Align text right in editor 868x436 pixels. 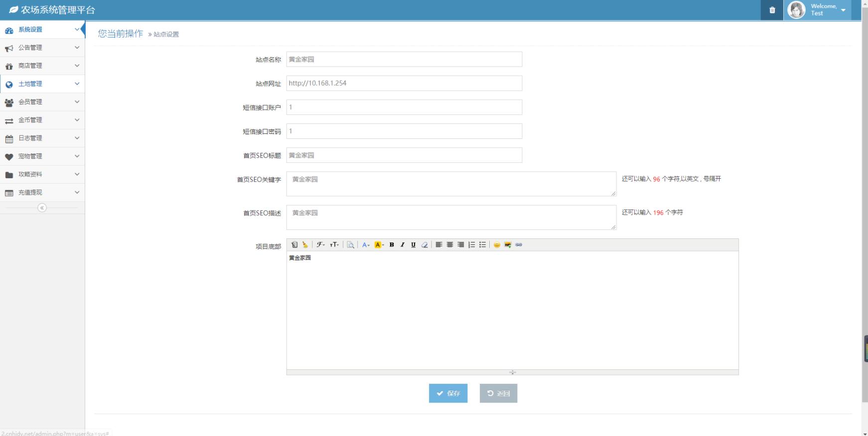click(461, 245)
